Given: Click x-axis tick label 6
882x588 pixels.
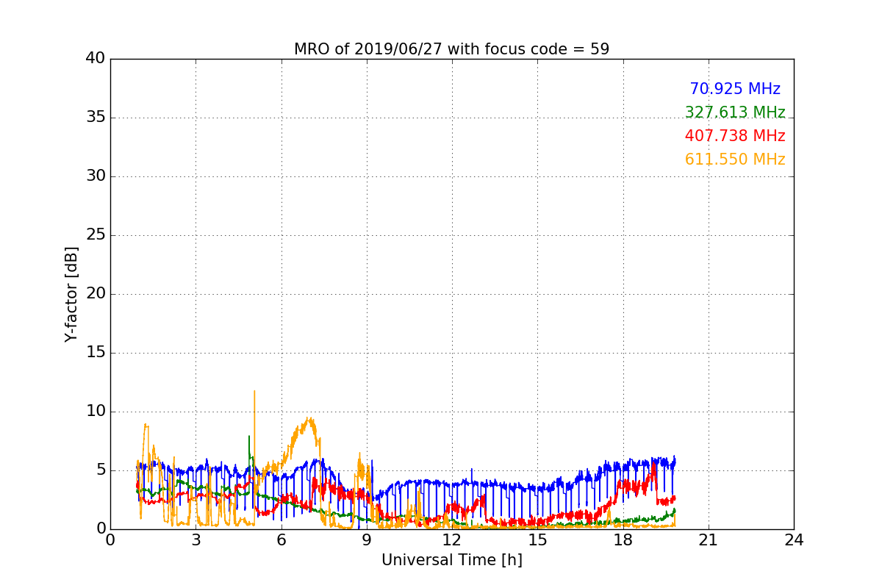Looking at the screenshot, I should [x=281, y=540].
